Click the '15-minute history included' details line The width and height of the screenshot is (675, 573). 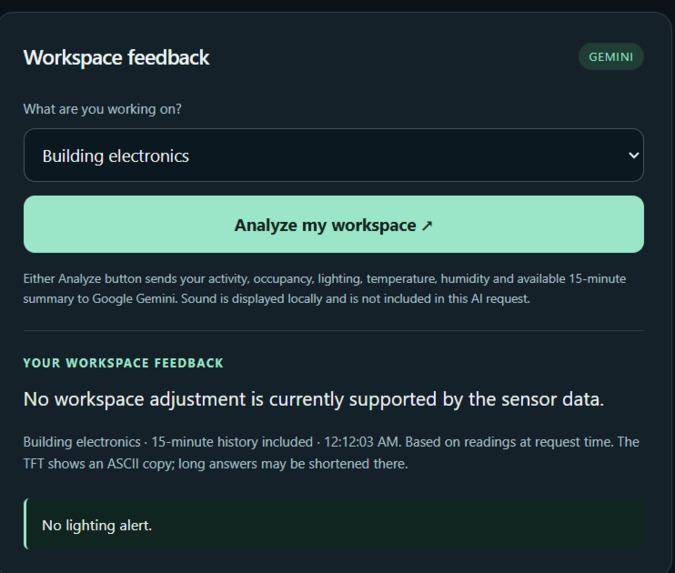click(x=331, y=452)
